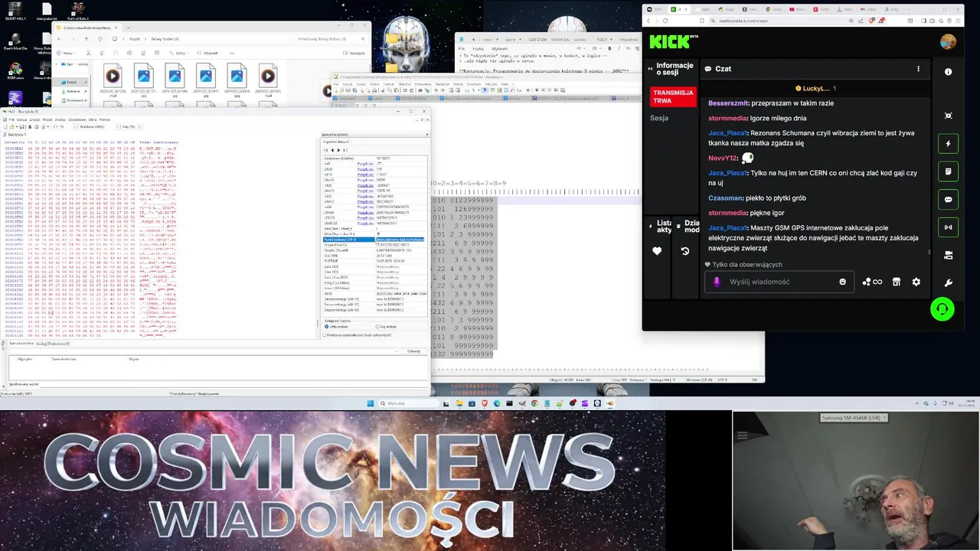Click Pulpit in File Explorer breadcrumb

click(x=133, y=39)
